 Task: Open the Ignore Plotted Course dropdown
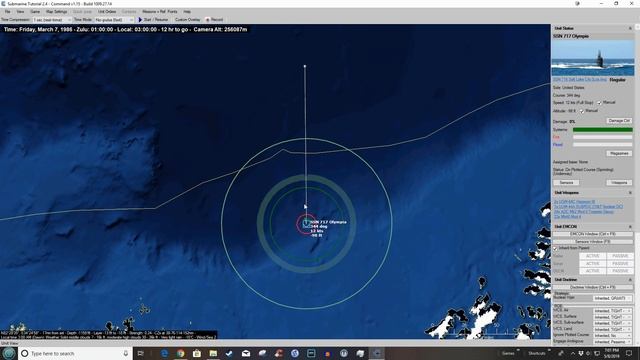tap(612, 335)
